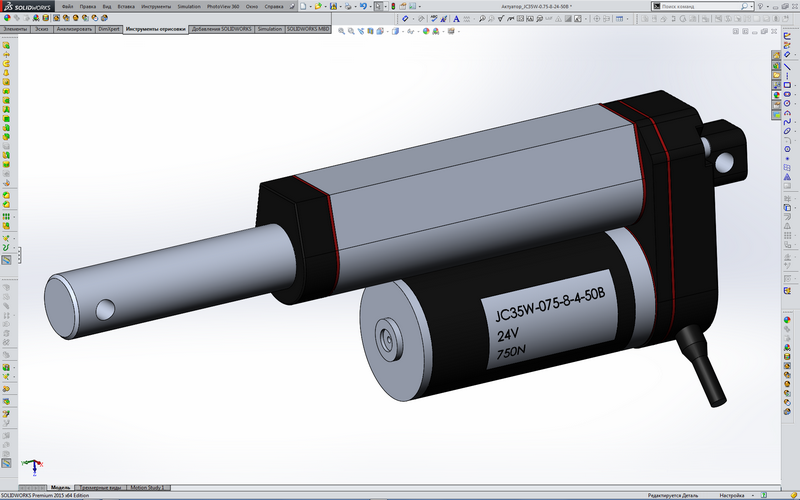Click the Zoom to Fit magnifier icon

coord(341,31)
